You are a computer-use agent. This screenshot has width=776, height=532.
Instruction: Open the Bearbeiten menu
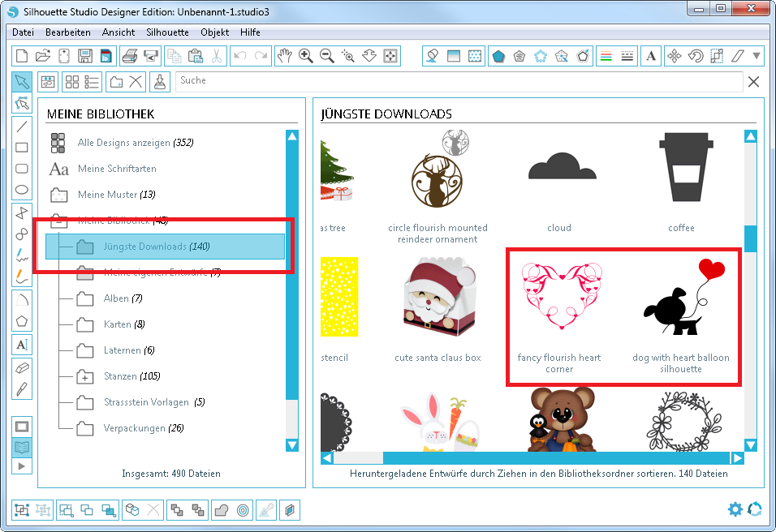(67, 32)
